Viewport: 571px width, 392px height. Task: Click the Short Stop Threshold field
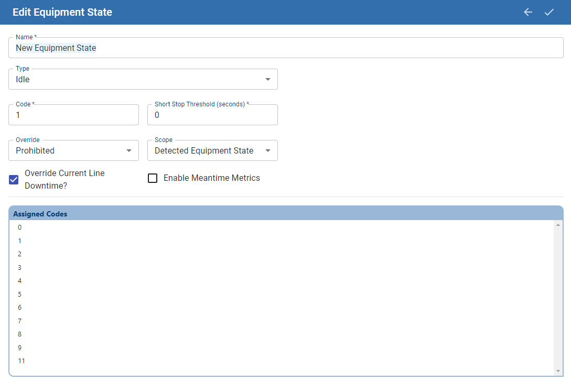(x=212, y=115)
